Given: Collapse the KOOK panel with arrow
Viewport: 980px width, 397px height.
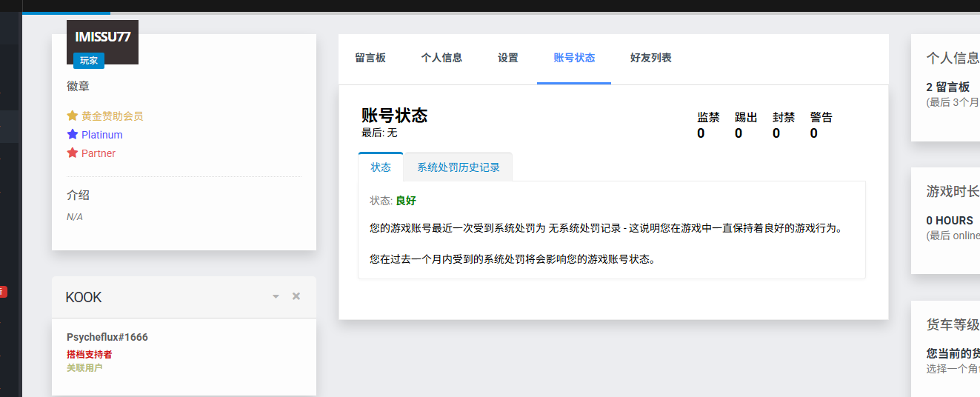Looking at the screenshot, I should pyautogui.click(x=276, y=296).
